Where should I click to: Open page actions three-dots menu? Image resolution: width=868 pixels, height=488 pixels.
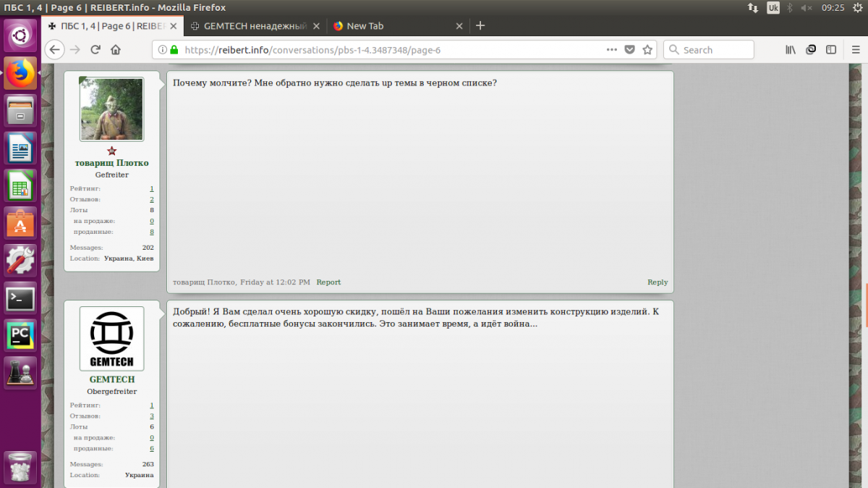[x=612, y=50]
